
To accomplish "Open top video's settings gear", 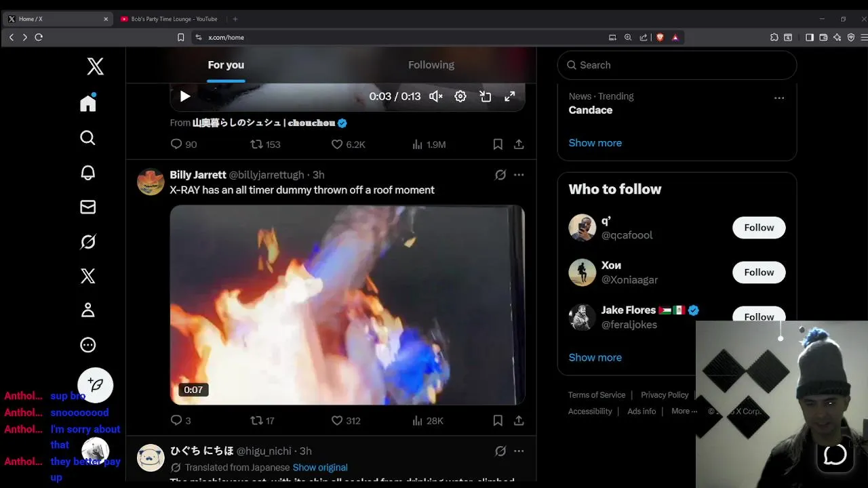I will pyautogui.click(x=460, y=96).
